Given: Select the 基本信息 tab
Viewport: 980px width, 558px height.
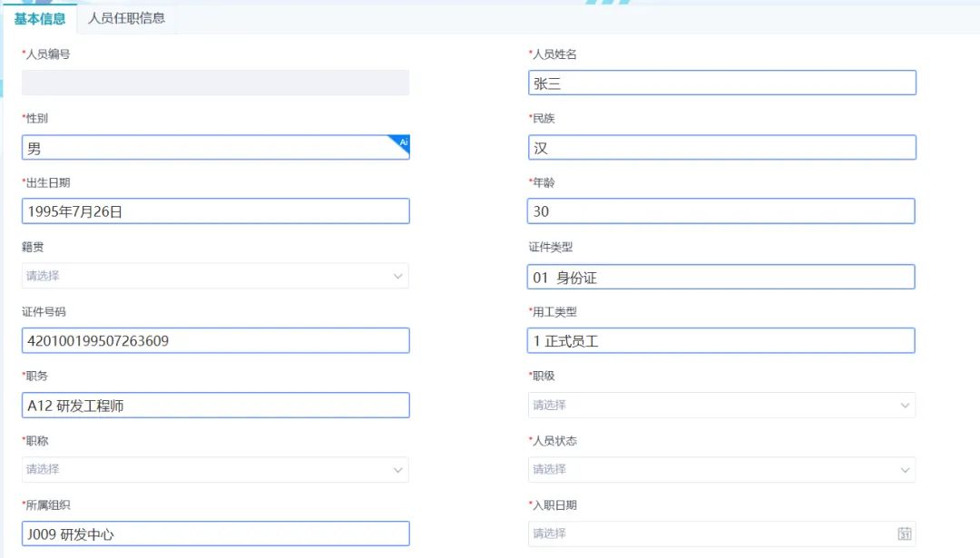Looking at the screenshot, I should (x=39, y=19).
